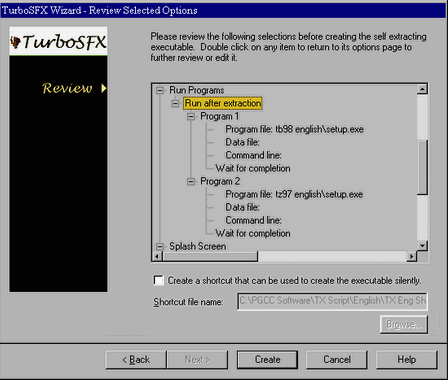
Task: Select 'Program file: tz97 english\setup.exe' row
Action: pyautogui.click(x=294, y=194)
